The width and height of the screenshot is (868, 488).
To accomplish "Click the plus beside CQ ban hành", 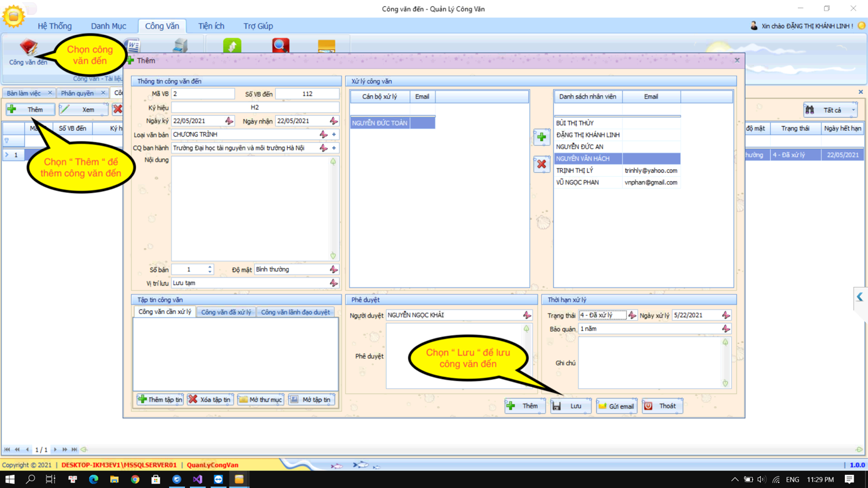I will (x=334, y=148).
